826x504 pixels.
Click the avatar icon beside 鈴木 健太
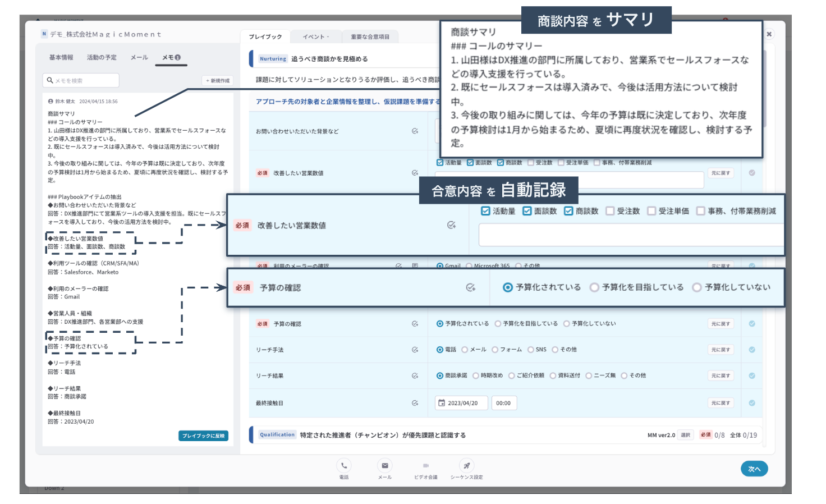coord(51,102)
